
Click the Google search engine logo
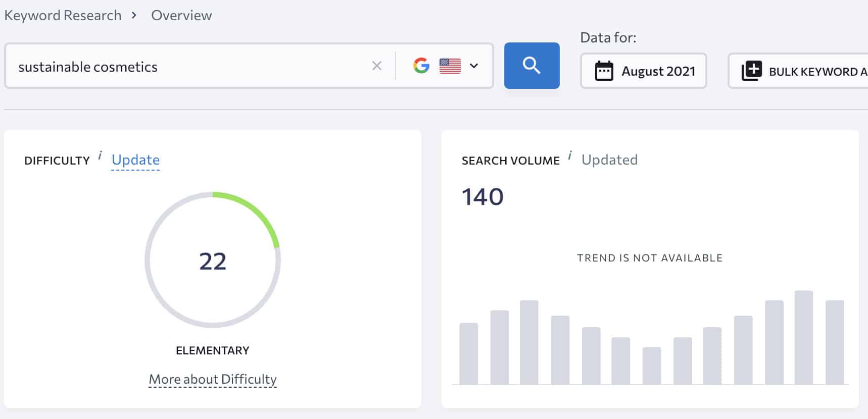pos(421,66)
